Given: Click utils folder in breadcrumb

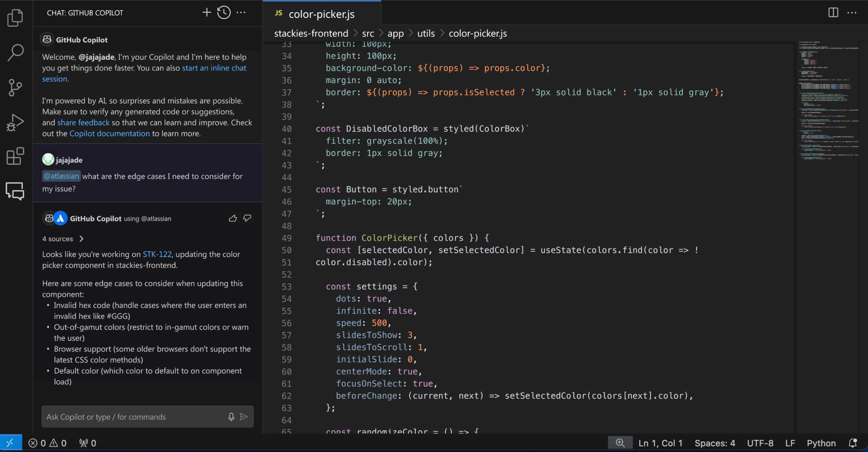Looking at the screenshot, I should click(x=426, y=33).
